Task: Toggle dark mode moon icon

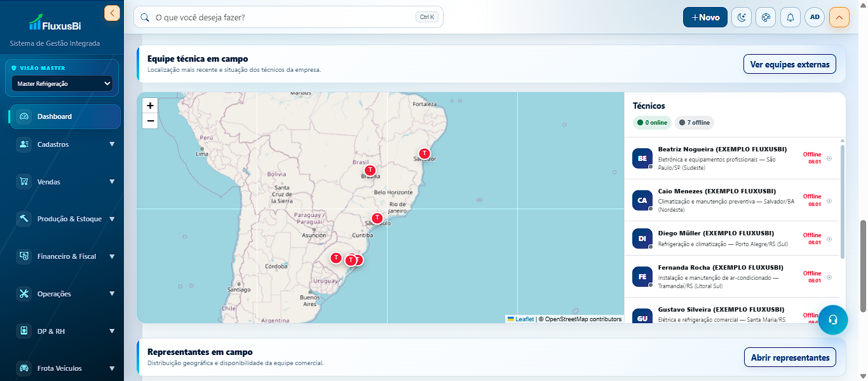Action: pyautogui.click(x=742, y=18)
